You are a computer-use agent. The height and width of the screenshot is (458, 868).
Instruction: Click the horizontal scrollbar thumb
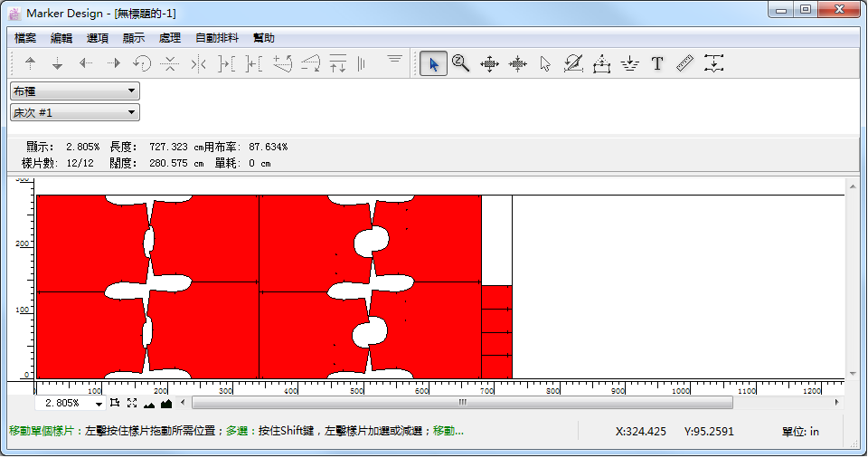[461, 403]
